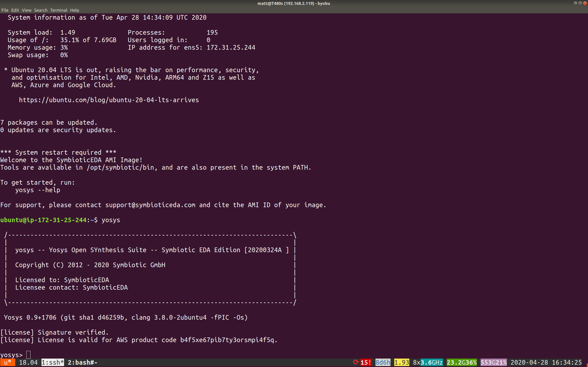Open the Edit menu
This screenshot has width=588, height=367.
coord(15,10)
